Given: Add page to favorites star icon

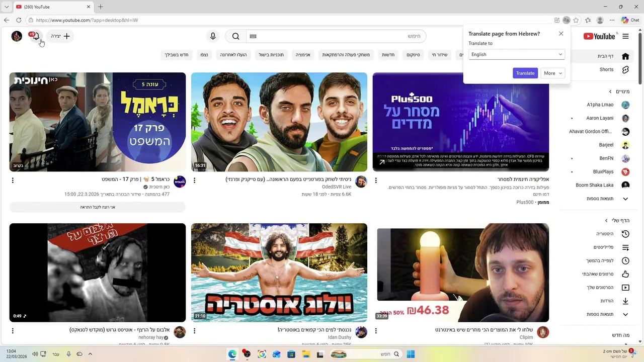Looking at the screenshot, I should 576,20.
